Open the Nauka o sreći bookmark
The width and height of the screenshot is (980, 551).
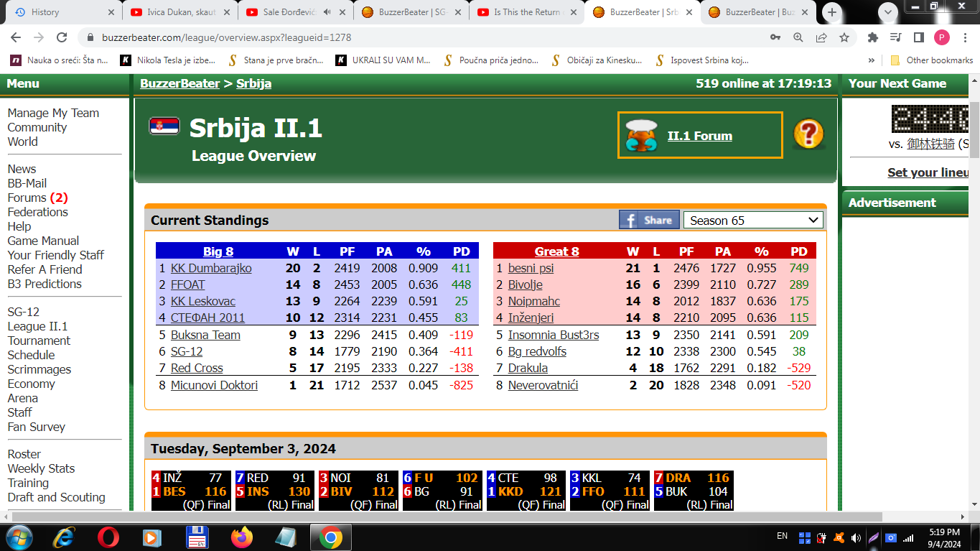59,60
